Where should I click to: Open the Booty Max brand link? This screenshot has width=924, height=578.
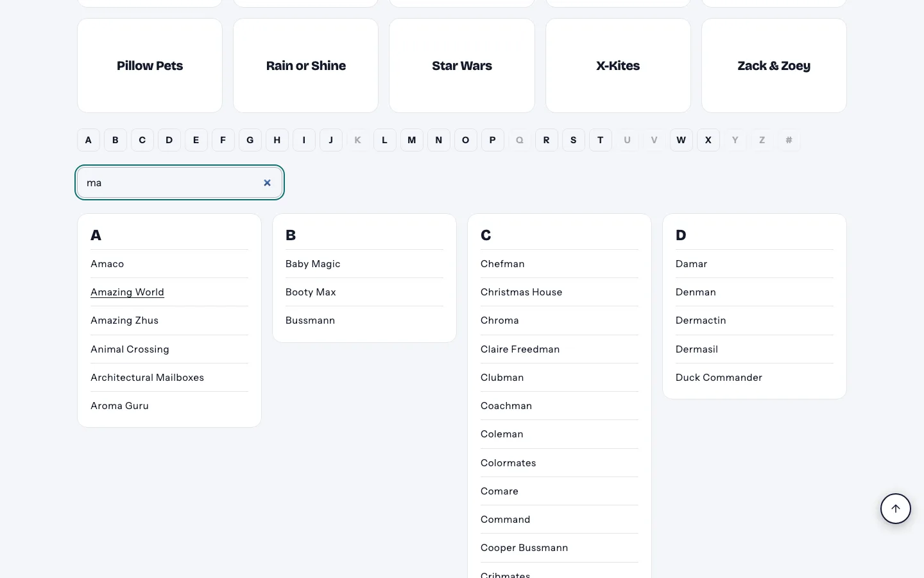tap(311, 292)
